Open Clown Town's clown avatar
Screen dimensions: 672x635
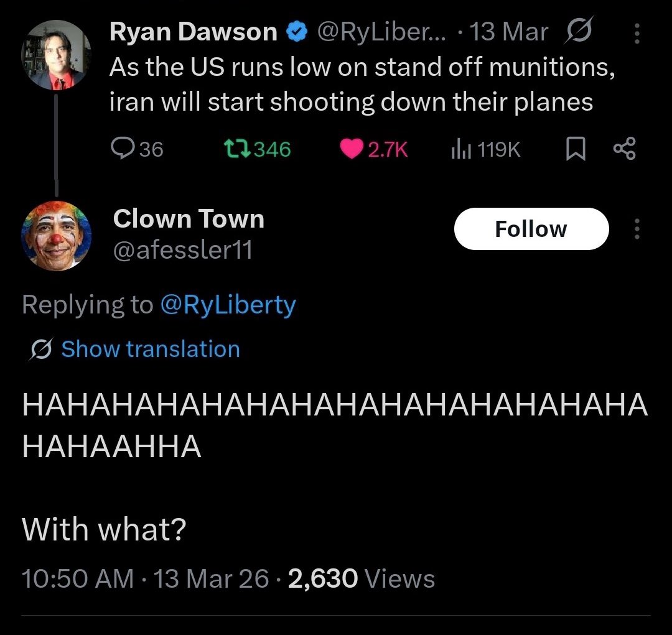pyautogui.click(x=56, y=236)
